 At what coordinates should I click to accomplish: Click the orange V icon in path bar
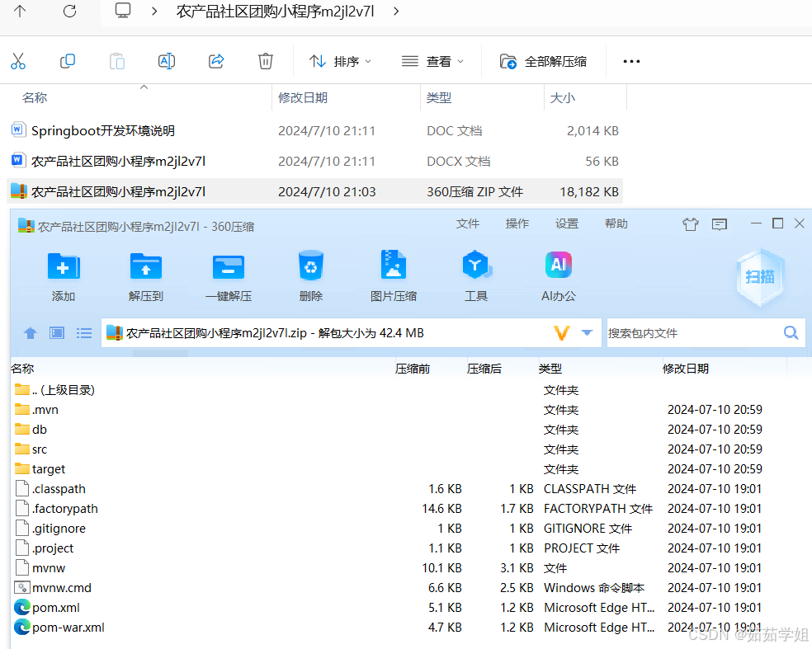click(x=562, y=333)
